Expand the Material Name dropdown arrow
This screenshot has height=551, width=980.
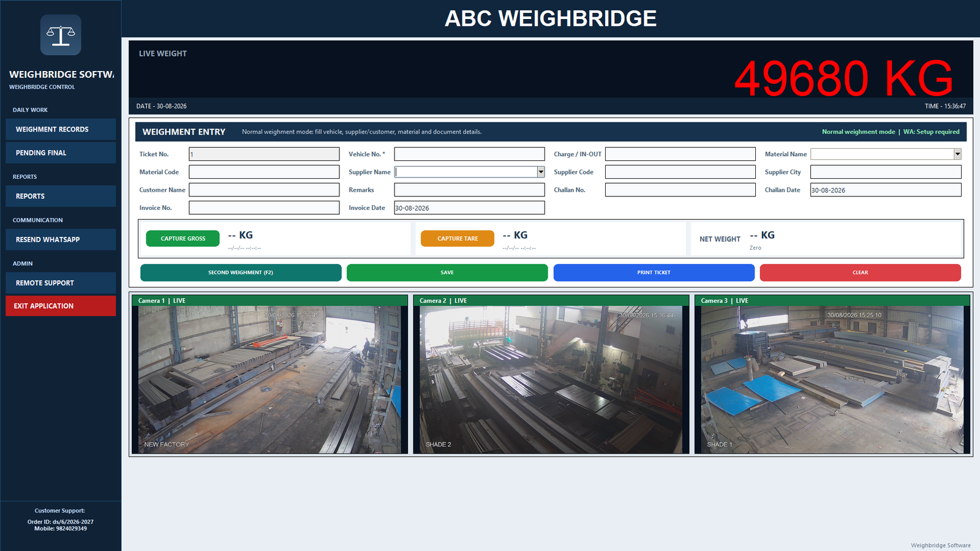click(x=957, y=154)
